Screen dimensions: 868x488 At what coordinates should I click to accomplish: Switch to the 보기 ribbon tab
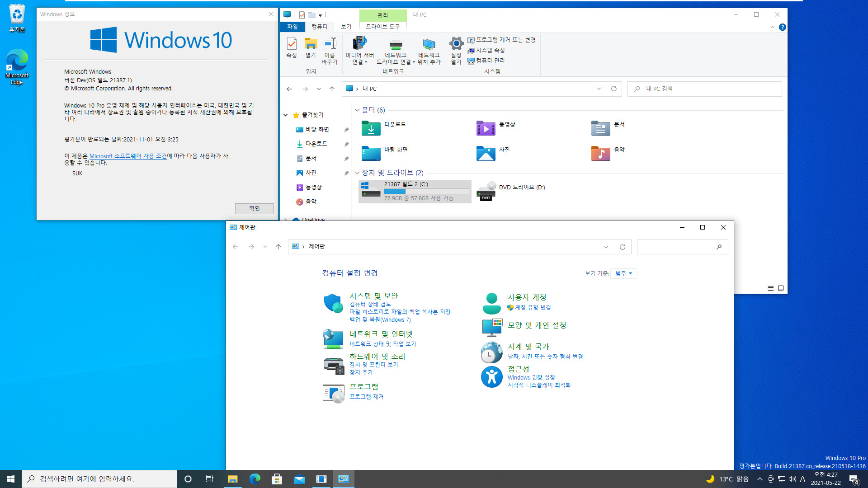[x=346, y=27]
